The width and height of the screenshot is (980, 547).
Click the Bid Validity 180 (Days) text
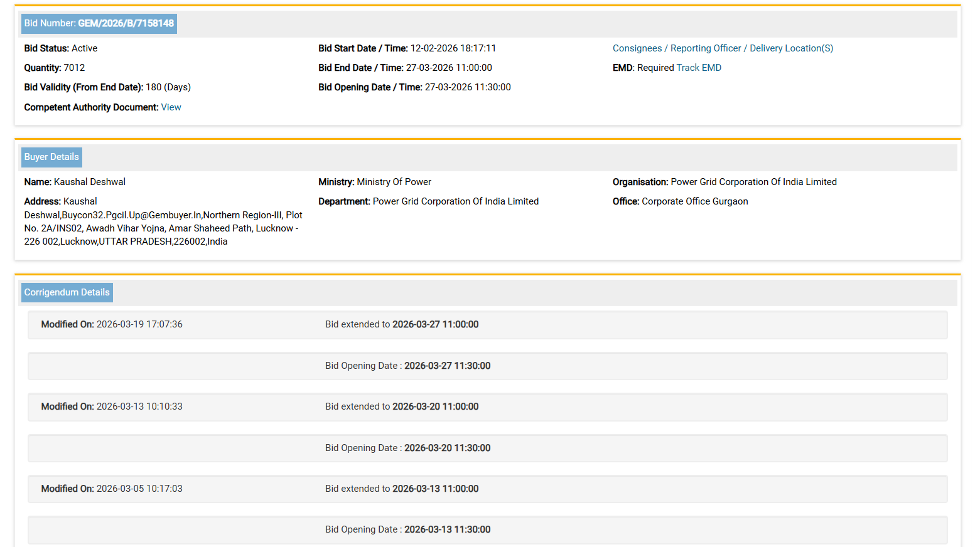[168, 87]
